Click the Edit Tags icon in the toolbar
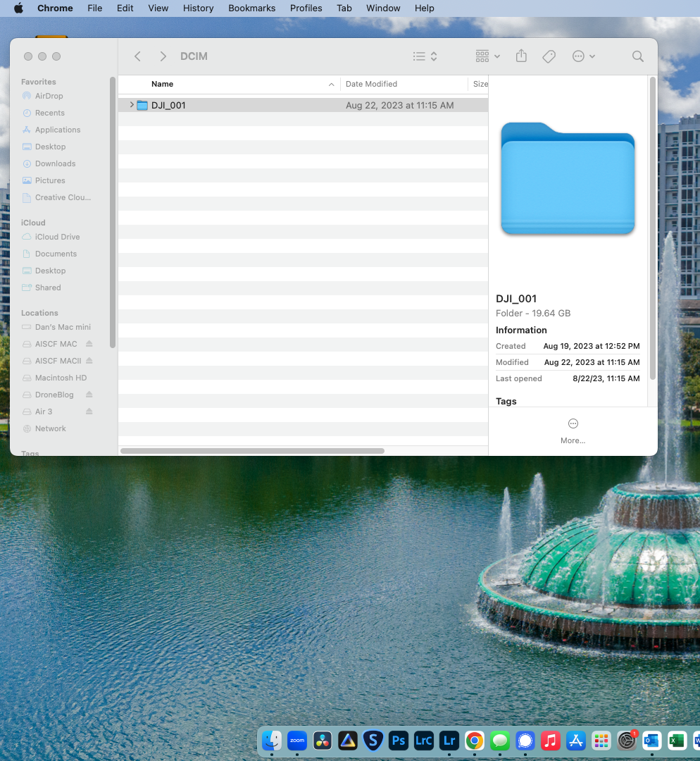This screenshot has width=700, height=761. (x=549, y=56)
